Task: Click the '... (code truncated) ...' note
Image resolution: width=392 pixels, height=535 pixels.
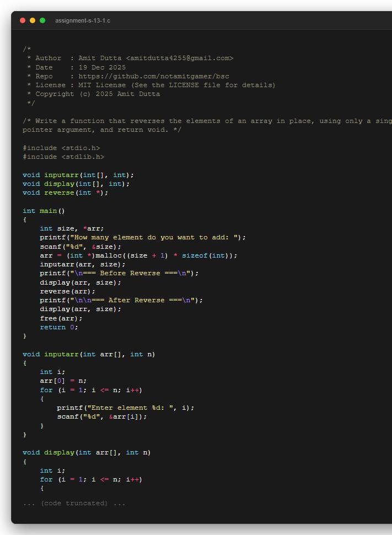Action: (x=74, y=503)
